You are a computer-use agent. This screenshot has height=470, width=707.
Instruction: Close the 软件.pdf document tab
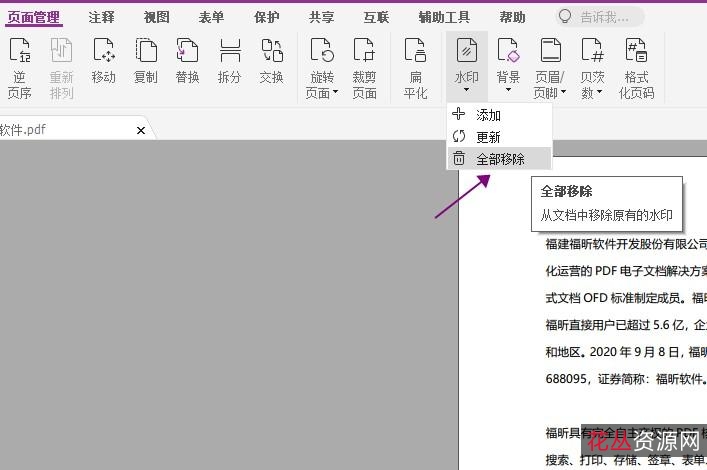coord(141,130)
